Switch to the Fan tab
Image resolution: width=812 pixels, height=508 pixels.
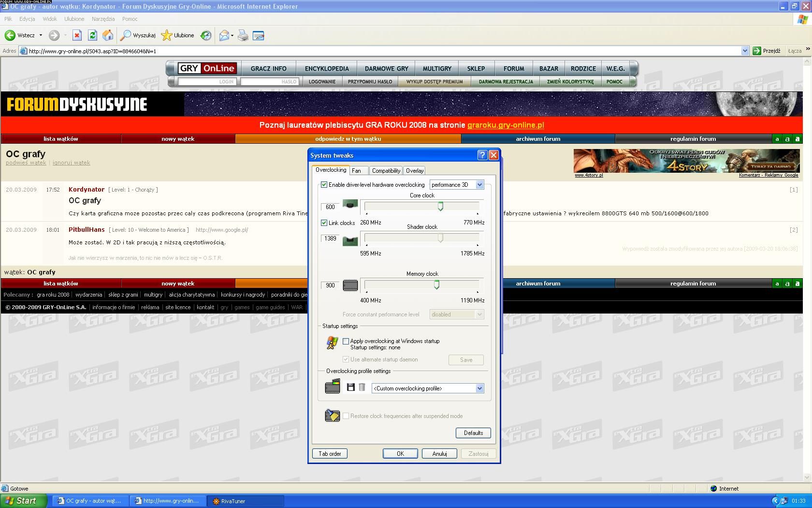pyautogui.click(x=357, y=171)
